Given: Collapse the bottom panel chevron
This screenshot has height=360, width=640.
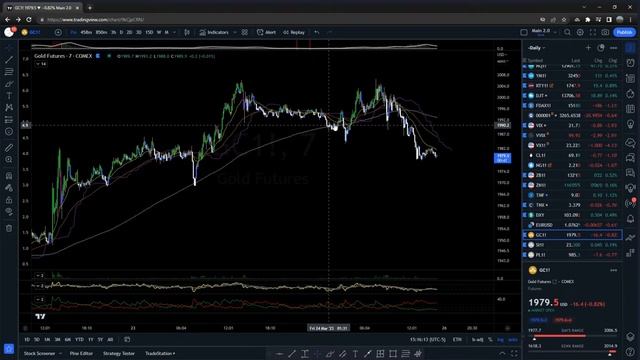Looking at the screenshot, I should click(502, 353).
